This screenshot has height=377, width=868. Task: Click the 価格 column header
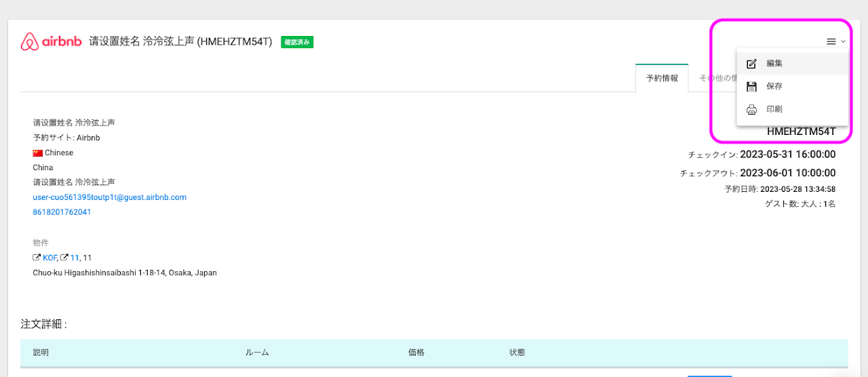(416, 353)
